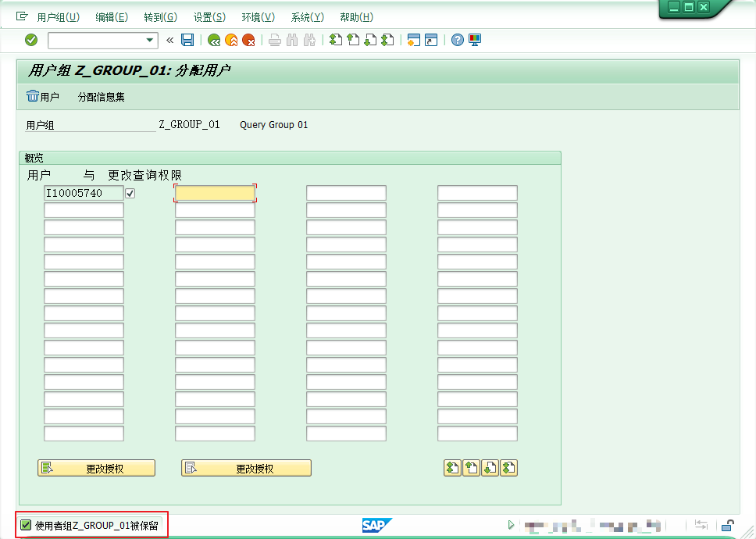This screenshot has height=539, width=756.
Task: Collapse the command field with « arrows
Action: click(x=169, y=40)
